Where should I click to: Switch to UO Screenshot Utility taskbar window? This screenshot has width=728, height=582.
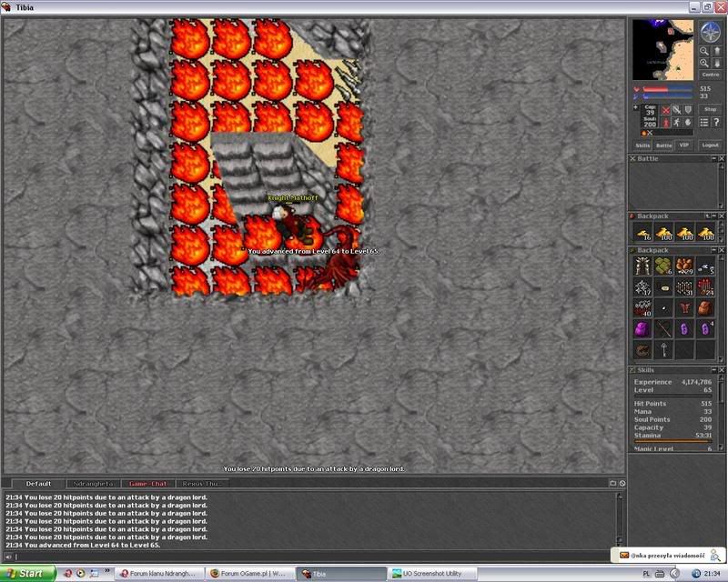(x=431, y=574)
